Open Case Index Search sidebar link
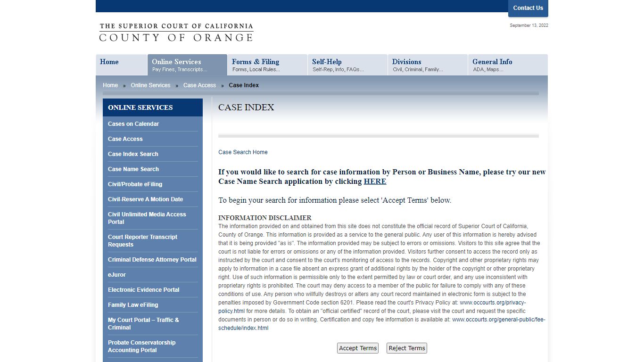644x362 pixels. point(133,154)
